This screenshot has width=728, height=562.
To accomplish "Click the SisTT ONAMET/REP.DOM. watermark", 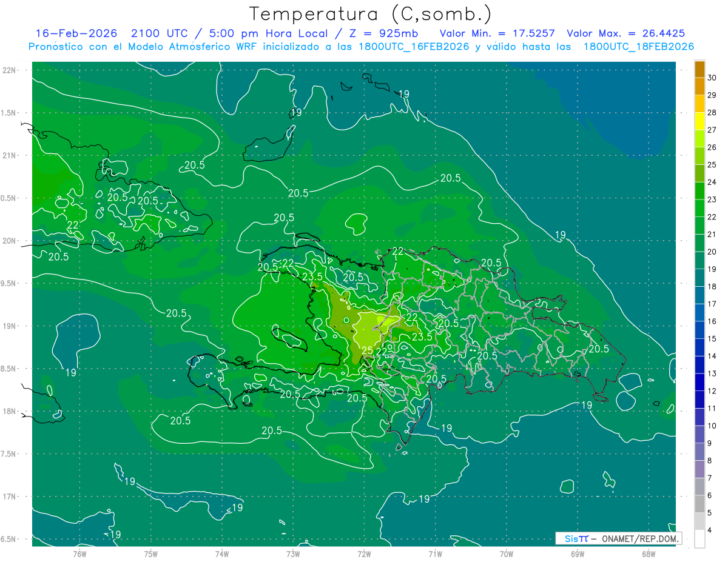I will coord(618,538).
